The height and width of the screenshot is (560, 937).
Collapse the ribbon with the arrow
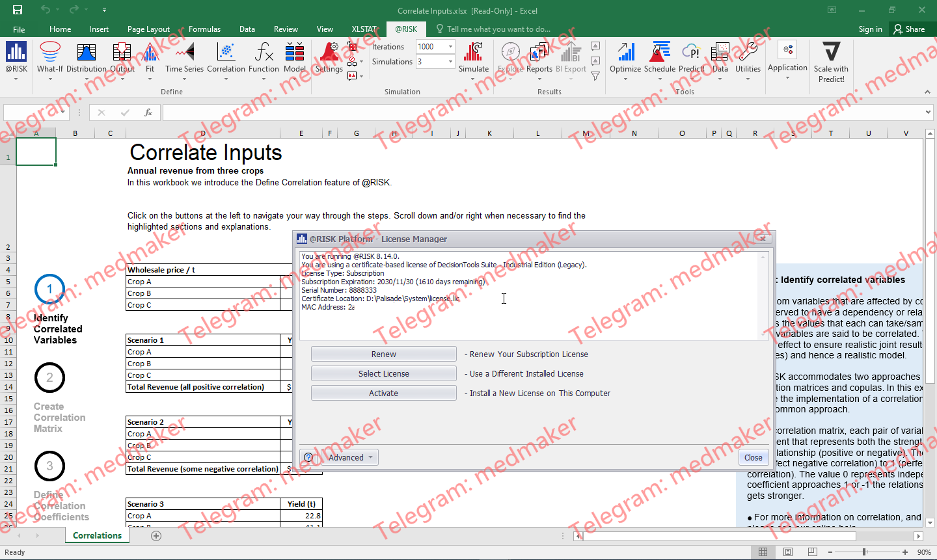(927, 92)
